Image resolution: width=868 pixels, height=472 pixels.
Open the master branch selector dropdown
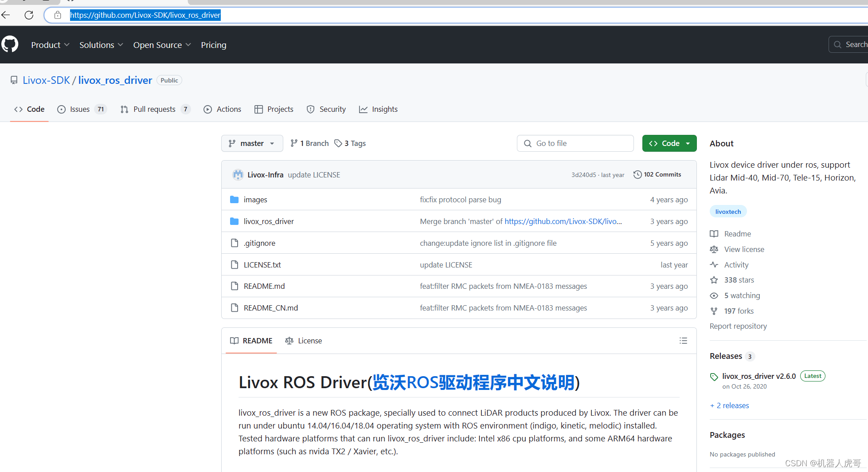point(252,143)
